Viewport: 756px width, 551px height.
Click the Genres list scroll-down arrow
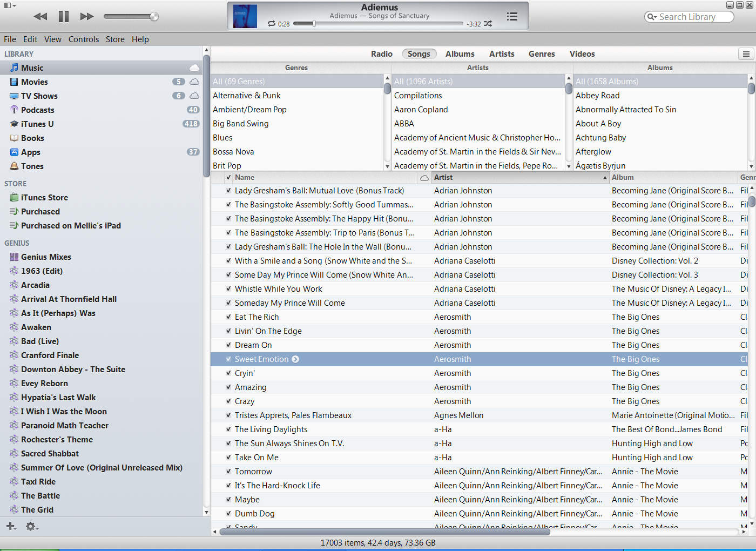pos(387,167)
